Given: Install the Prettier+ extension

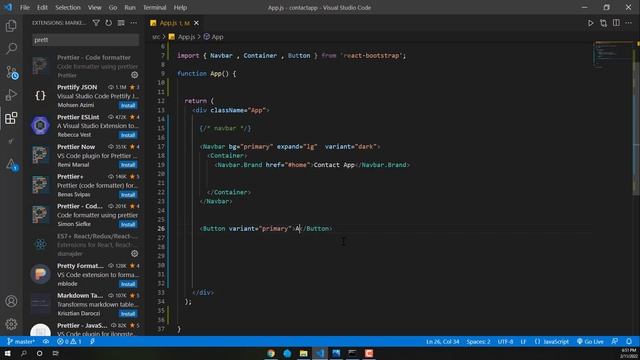Looking at the screenshot, I should click(x=128, y=195).
